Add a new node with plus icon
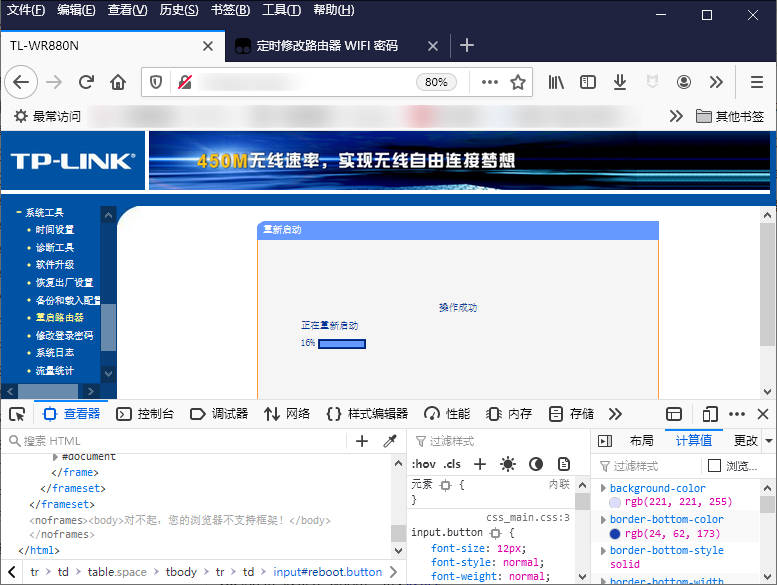Image resolution: width=777 pixels, height=585 pixels. tap(362, 441)
